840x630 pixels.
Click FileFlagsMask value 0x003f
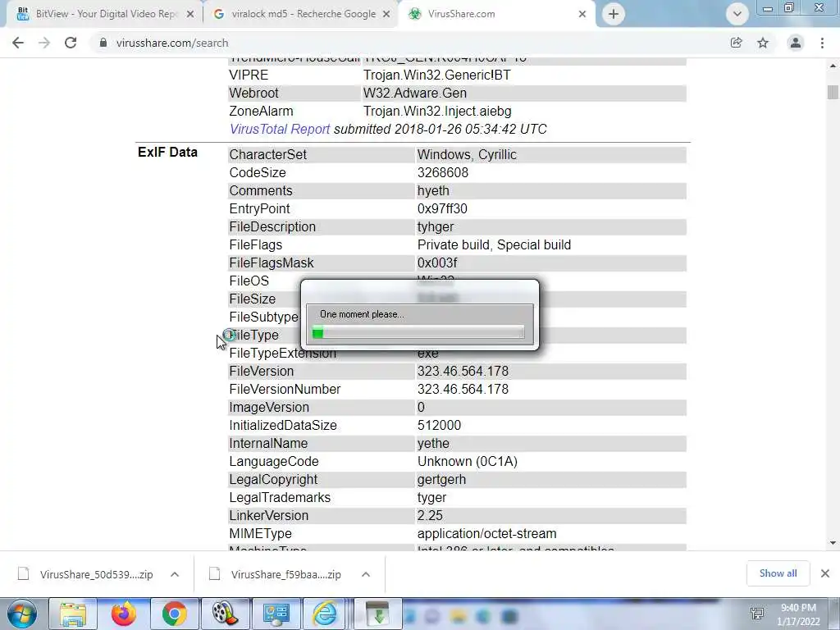click(x=437, y=263)
